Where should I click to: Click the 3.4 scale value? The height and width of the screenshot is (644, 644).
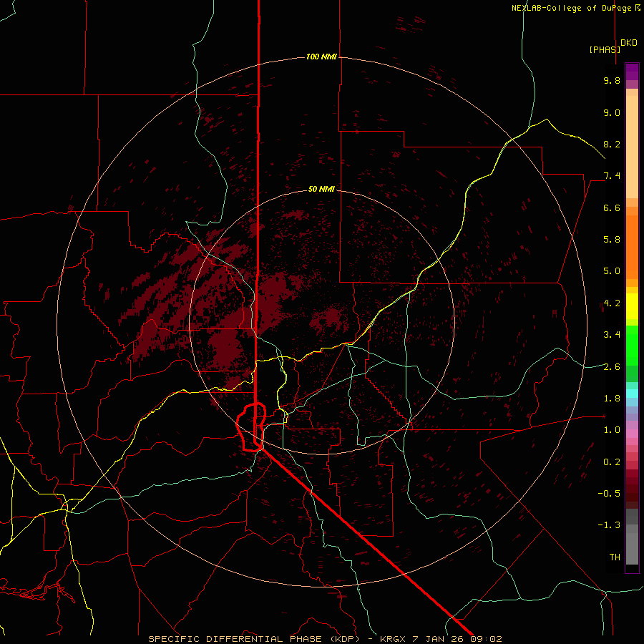click(x=612, y=334)
